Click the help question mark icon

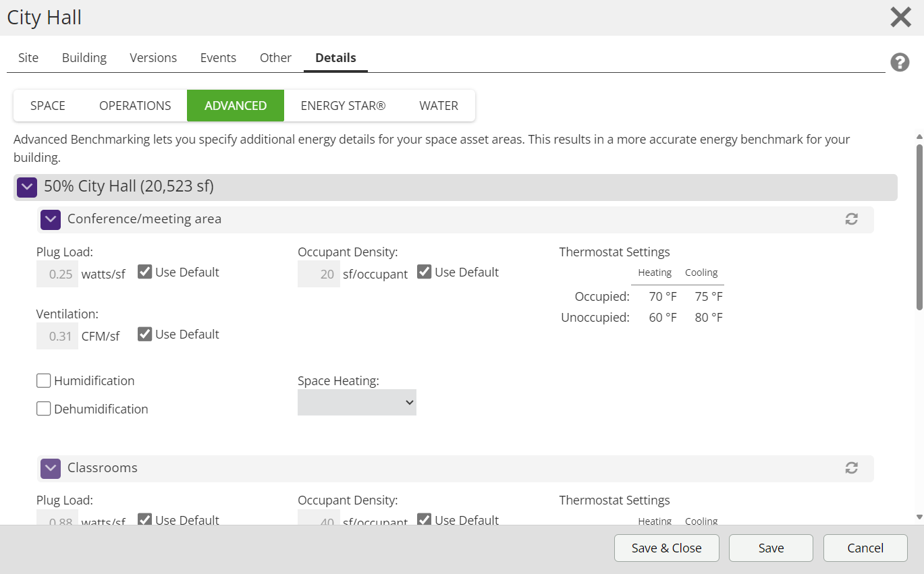899,63
